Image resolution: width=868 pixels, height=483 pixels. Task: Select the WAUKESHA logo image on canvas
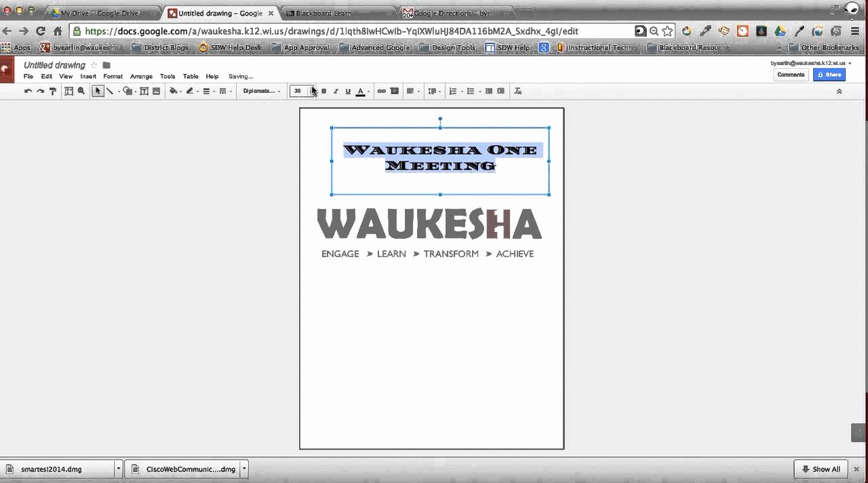(429, 233)
